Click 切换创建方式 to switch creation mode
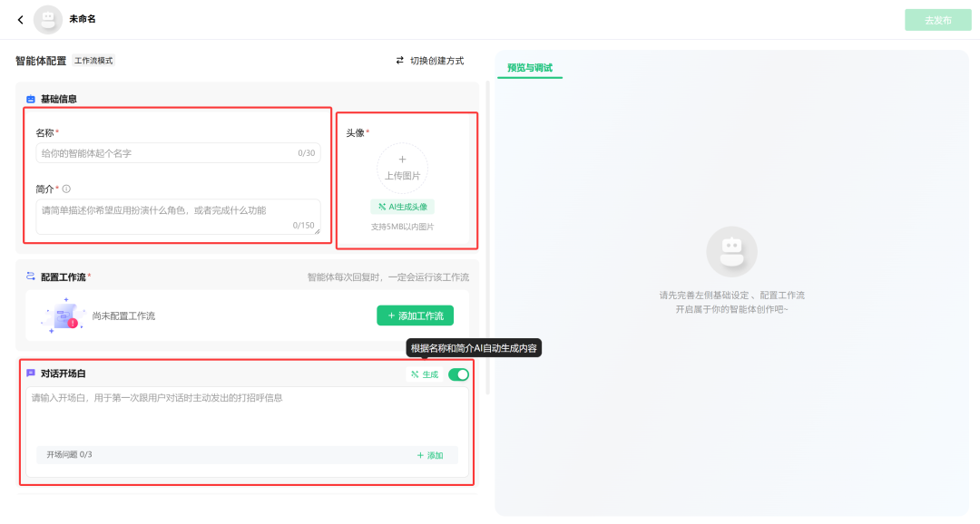This screenshot has width=980, height=524. click(436, 61)
